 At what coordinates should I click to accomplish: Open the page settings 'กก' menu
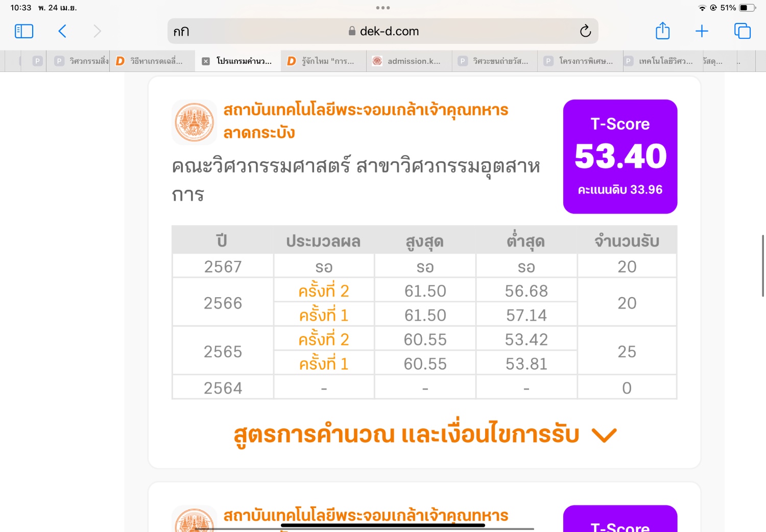181,32
